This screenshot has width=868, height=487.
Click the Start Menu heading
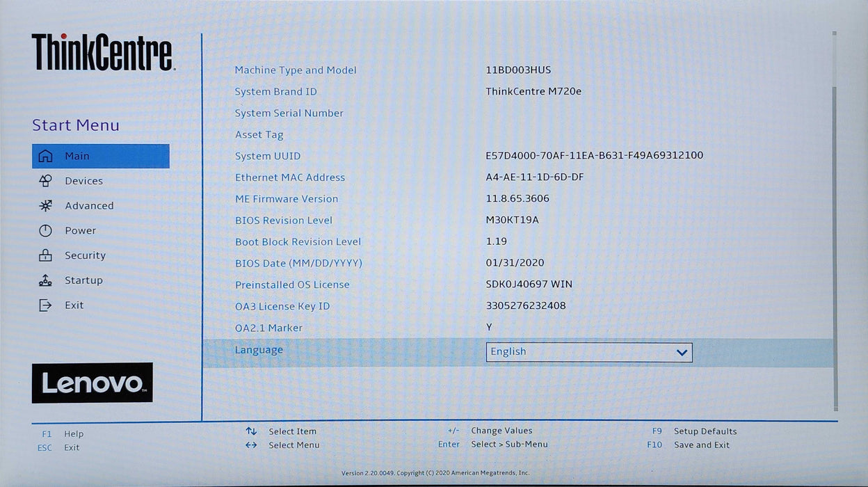[x=76, y=126]
